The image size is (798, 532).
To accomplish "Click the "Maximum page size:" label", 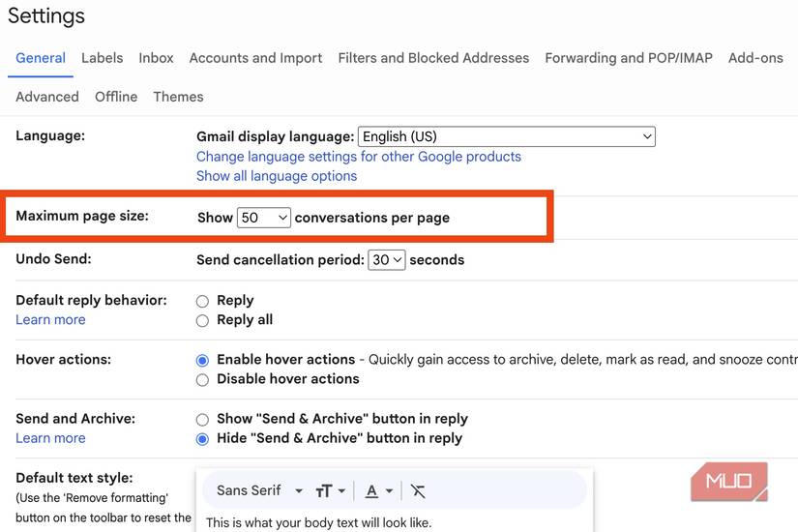I will (x=82, y=216).
